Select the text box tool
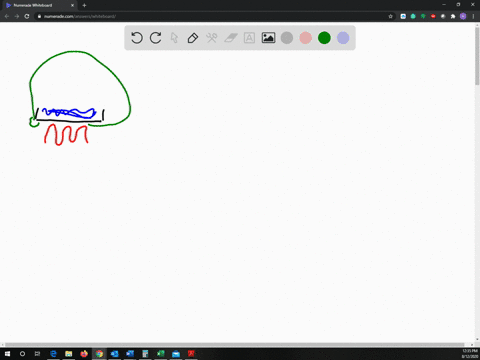 (x=249, y=38)
